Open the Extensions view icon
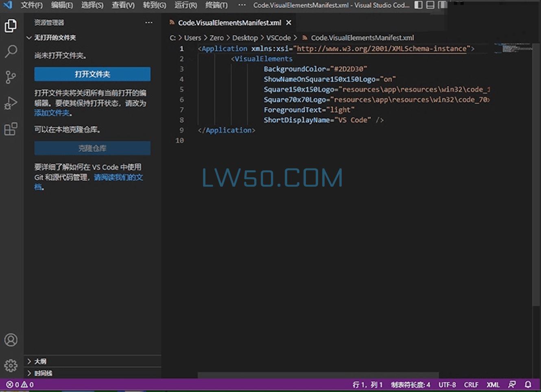 [x=11, y=129]
